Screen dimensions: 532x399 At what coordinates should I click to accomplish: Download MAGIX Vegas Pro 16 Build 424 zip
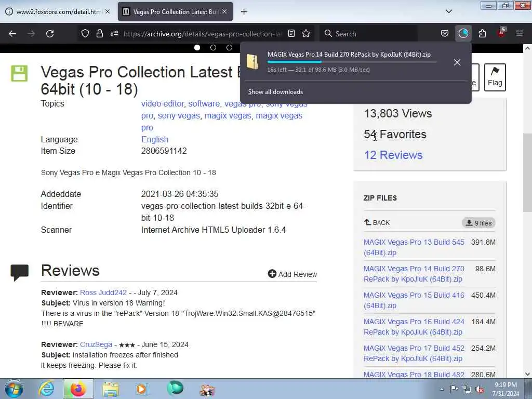click(414, 327)
